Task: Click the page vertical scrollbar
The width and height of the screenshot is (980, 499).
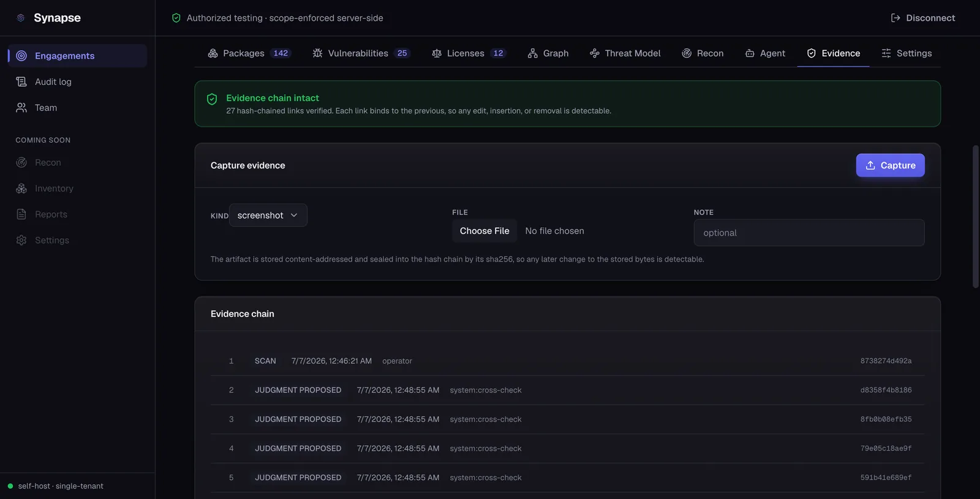Action: click(976, 216)
